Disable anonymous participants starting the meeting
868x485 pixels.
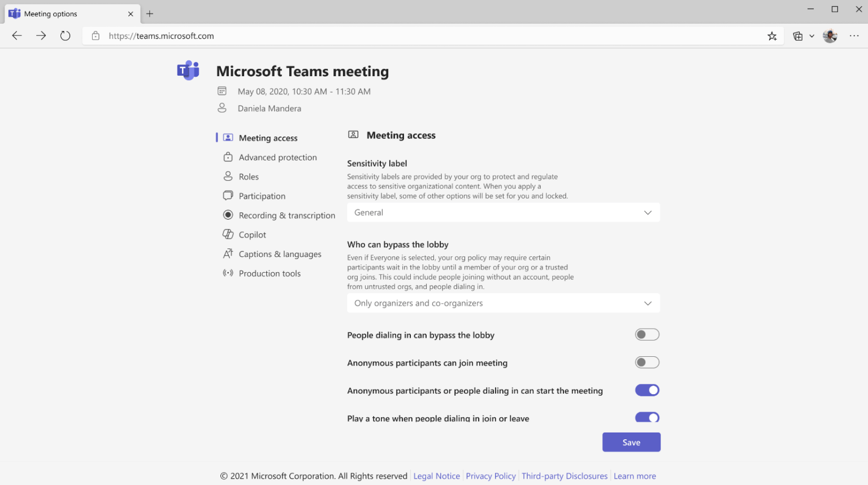[646, 390]
